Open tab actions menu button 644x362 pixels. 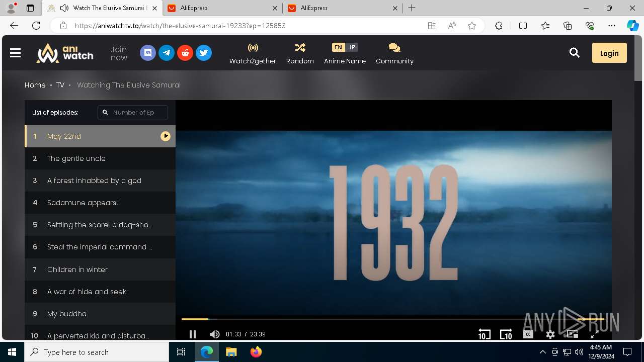(30, 8)
